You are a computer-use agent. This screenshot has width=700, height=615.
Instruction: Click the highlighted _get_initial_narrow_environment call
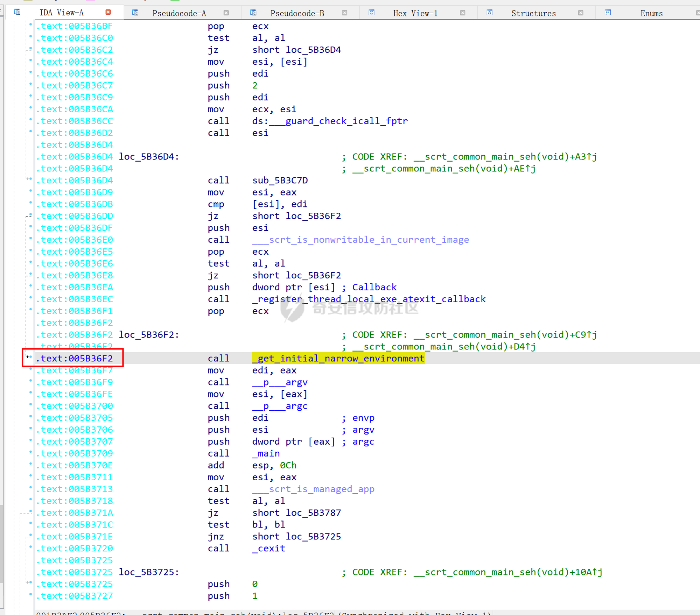click(338, 359)
